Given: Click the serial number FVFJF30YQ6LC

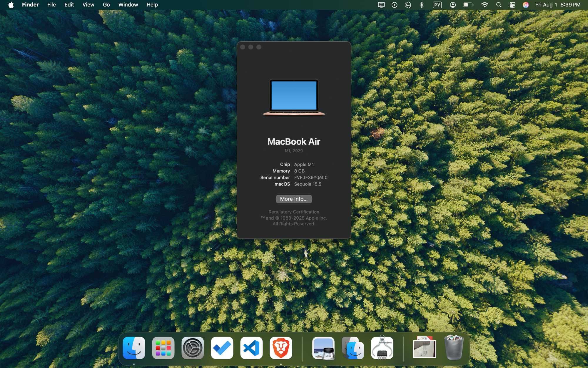Looking at the screenshot, I should coord(311,178).
